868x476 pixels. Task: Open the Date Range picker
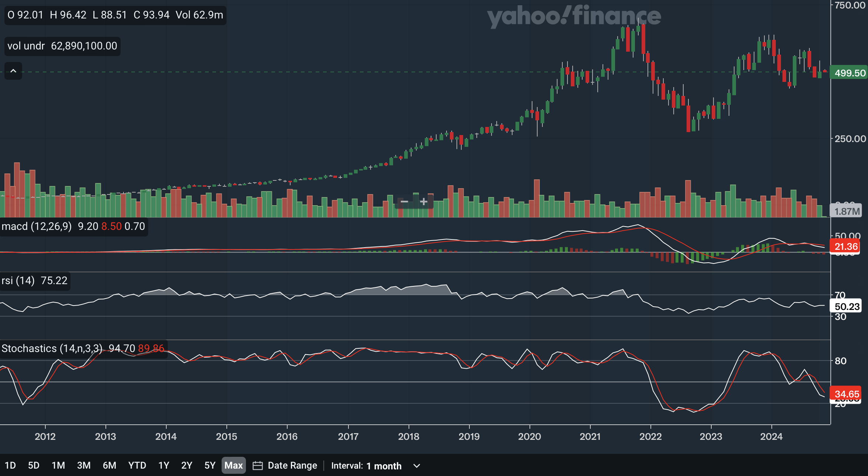[x=292, y=465]
